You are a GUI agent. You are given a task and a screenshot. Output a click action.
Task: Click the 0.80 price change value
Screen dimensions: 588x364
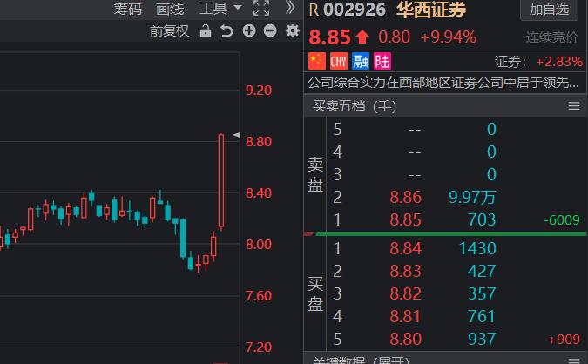click(394, 37)
